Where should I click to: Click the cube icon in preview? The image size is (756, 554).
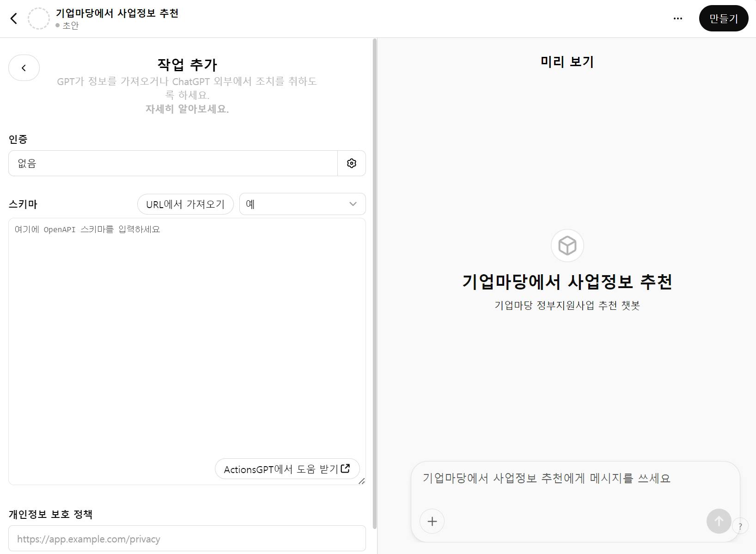[567, 246]
